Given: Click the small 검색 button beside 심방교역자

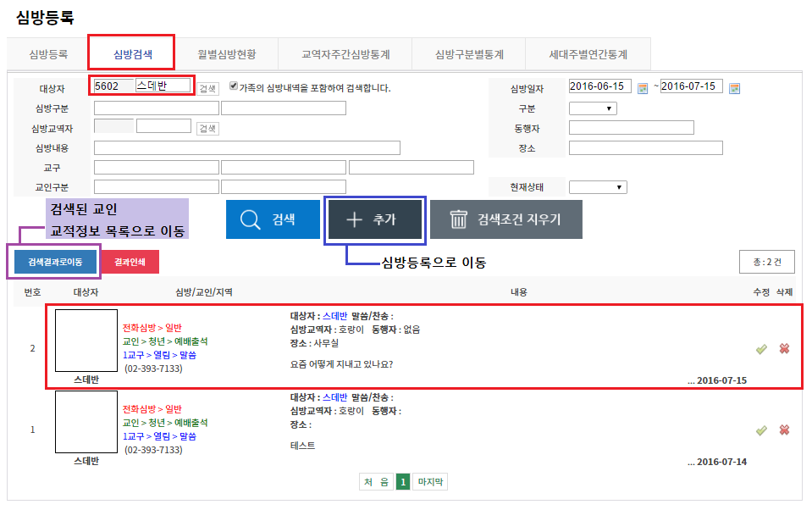Looking at the screenshot, I should coord(207,129).
